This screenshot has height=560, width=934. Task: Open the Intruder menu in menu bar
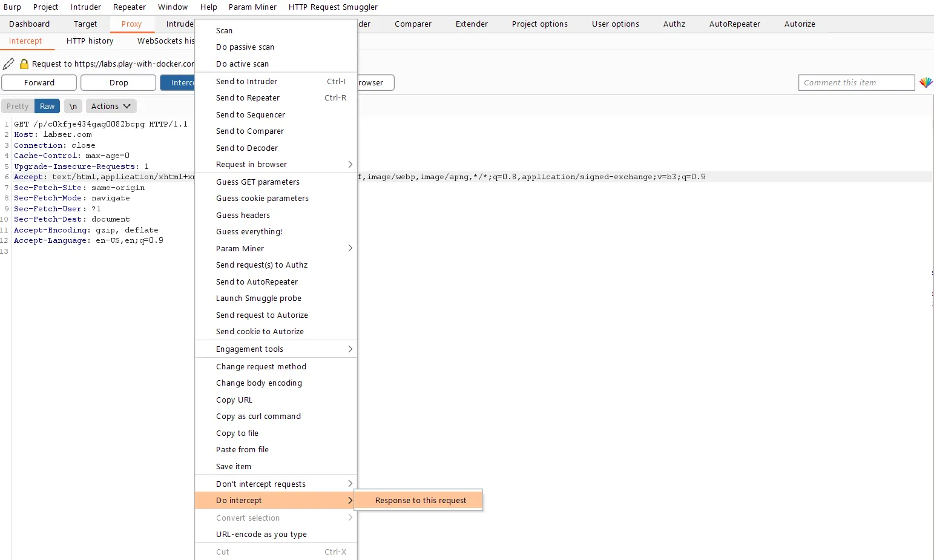click(86, 7)
